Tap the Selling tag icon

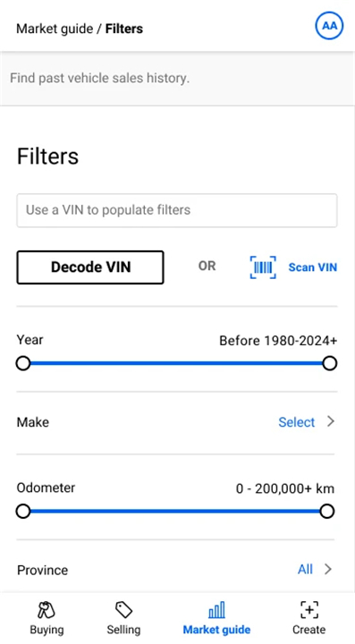pyautogui.click(x=123, y=610)
